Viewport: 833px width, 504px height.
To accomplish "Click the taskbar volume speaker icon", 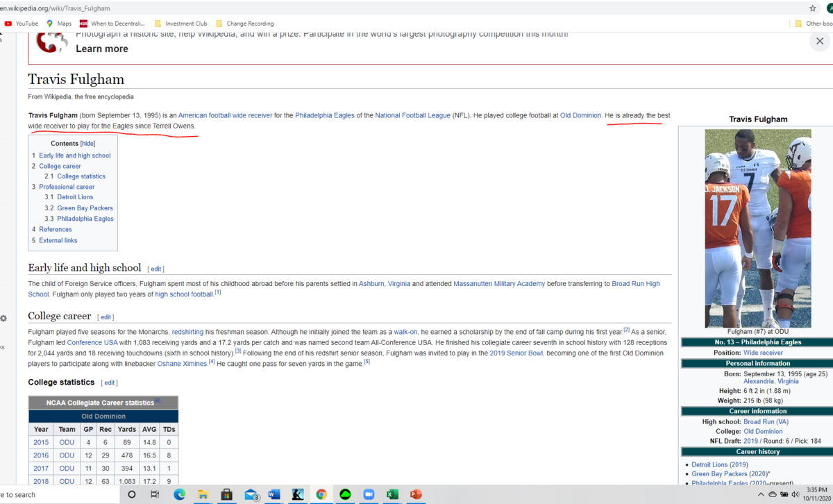I will click(x=794, y=494).
